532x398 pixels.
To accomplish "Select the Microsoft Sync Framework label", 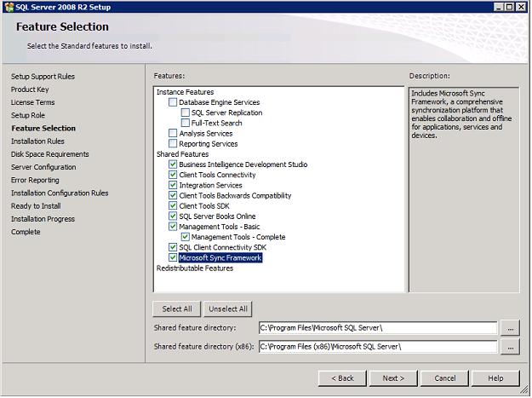I will click(x=220, y=257).
